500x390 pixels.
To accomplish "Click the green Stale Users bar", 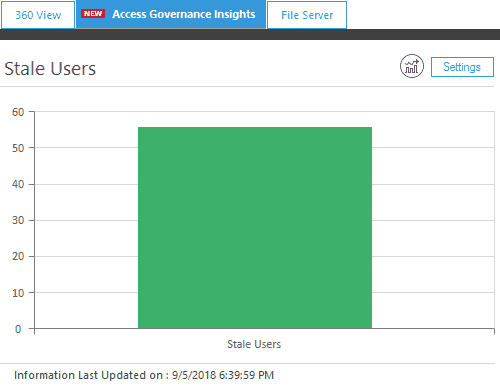I will click(255, 228).
